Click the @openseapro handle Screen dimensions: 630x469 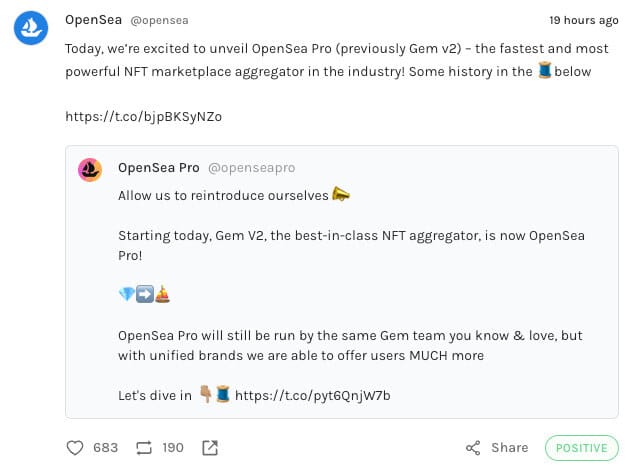(x=251, y=167)
